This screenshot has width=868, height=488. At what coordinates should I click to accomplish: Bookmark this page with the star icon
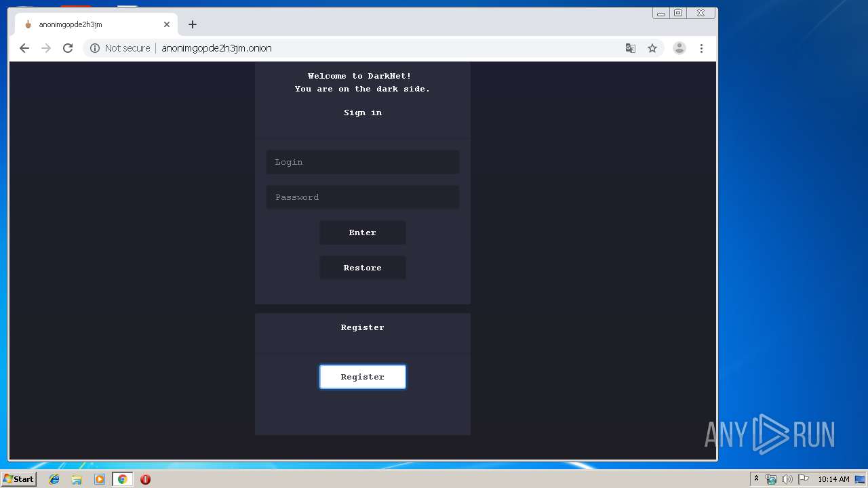point(652,48)
